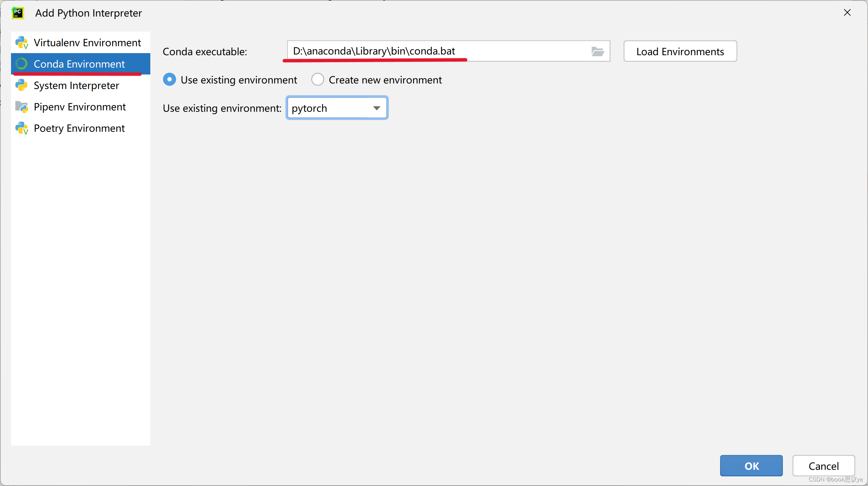This screenshot has height=486, width=868.
Task: Click the Pipenv Environment folder icon
Action: (x=21, y=107)
